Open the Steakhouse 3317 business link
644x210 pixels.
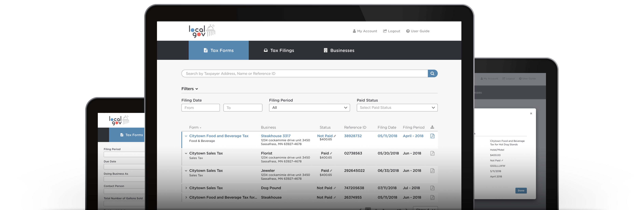[x=276, y=136]
